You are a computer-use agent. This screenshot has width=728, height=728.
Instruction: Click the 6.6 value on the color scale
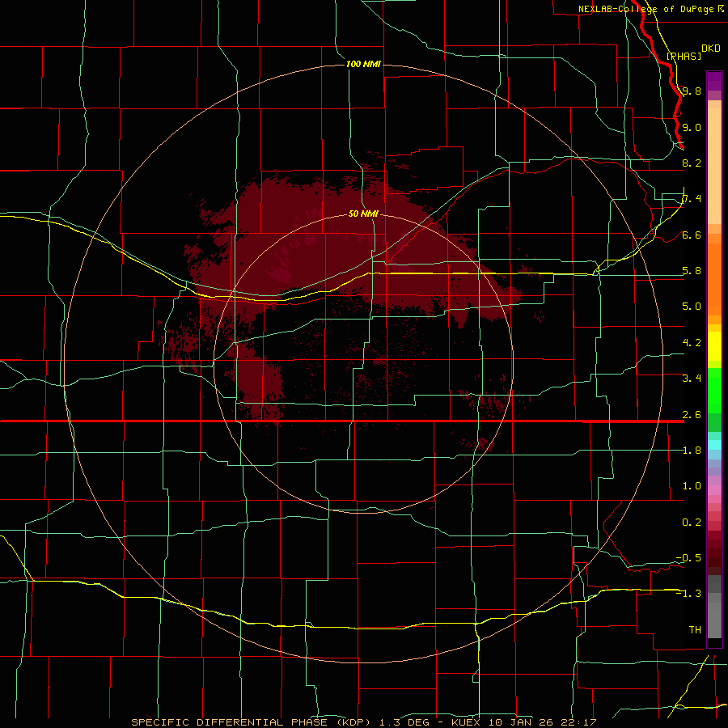point(692,235)
